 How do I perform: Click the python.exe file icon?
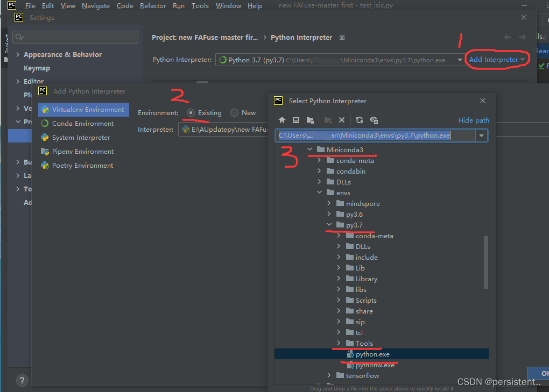click(x=350, y=354)
